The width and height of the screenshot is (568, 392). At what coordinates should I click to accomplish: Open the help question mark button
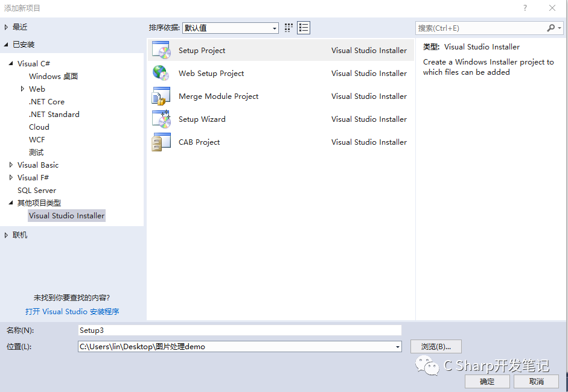point(525,8)
